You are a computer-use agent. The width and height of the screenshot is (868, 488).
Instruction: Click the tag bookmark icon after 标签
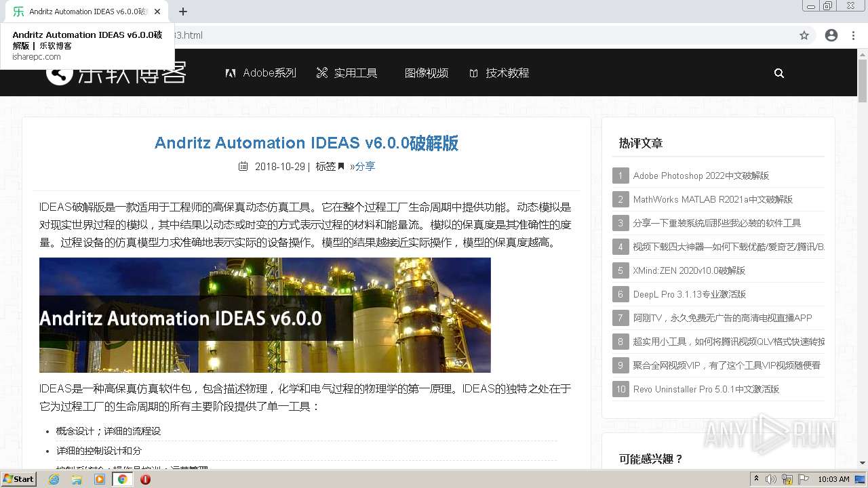tap(341, 166)
